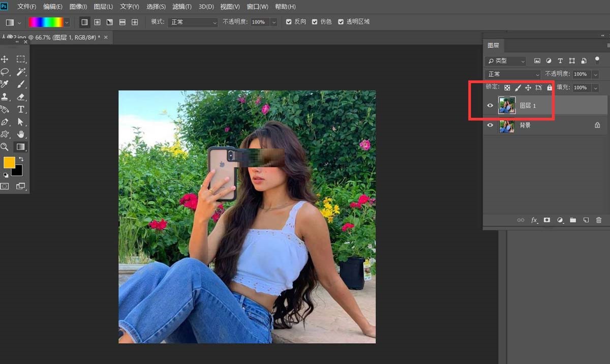Toggle the 仿色 (Dither) checkbox
The image size is (610, 364).
click(x=315, y=22)
